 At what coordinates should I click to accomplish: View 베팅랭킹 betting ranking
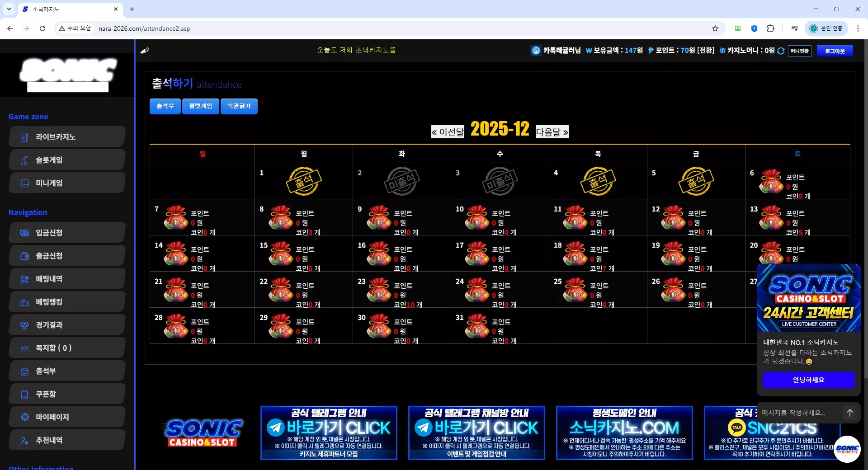coord(67,301)
